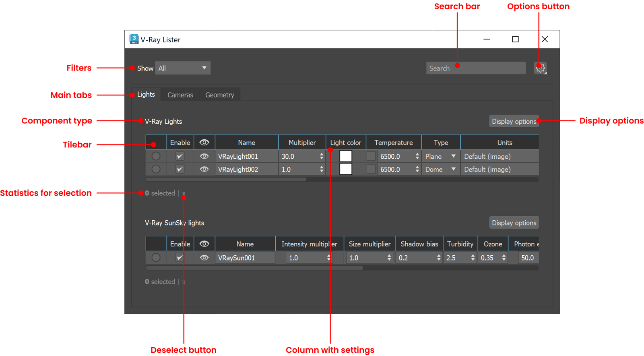The image size is (644, 356).
Task: Click Turbidity spinner for VRaySun001
Action: 473,258
